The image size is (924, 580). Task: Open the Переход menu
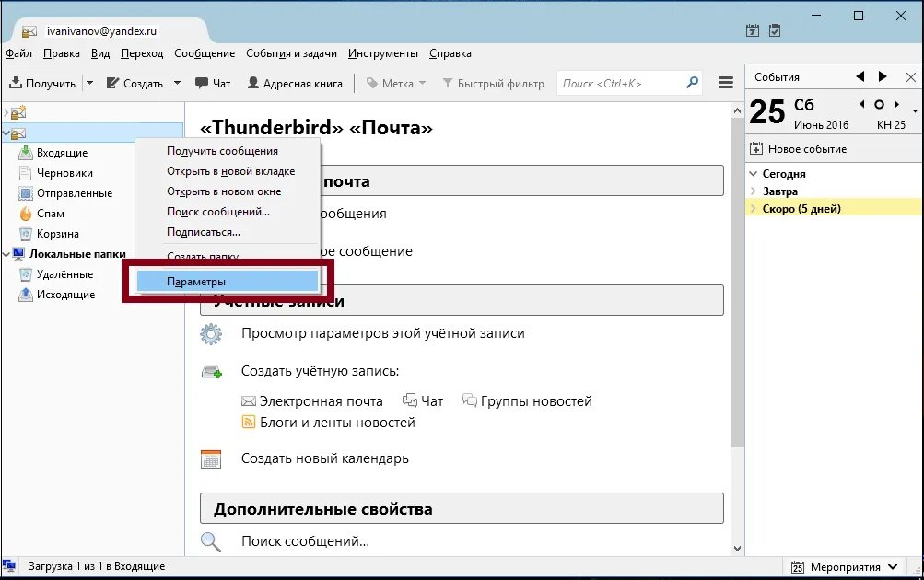[142, 53]
